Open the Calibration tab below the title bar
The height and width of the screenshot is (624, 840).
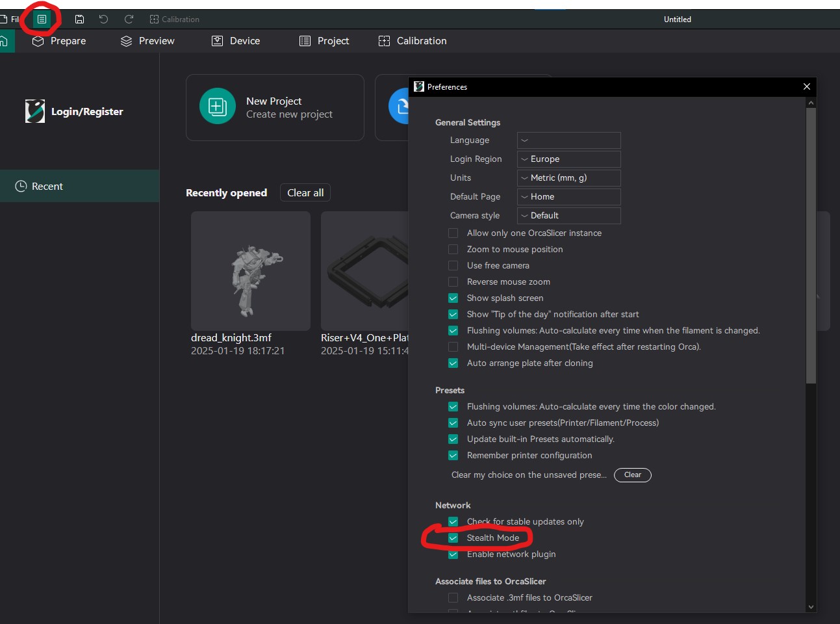413,41
